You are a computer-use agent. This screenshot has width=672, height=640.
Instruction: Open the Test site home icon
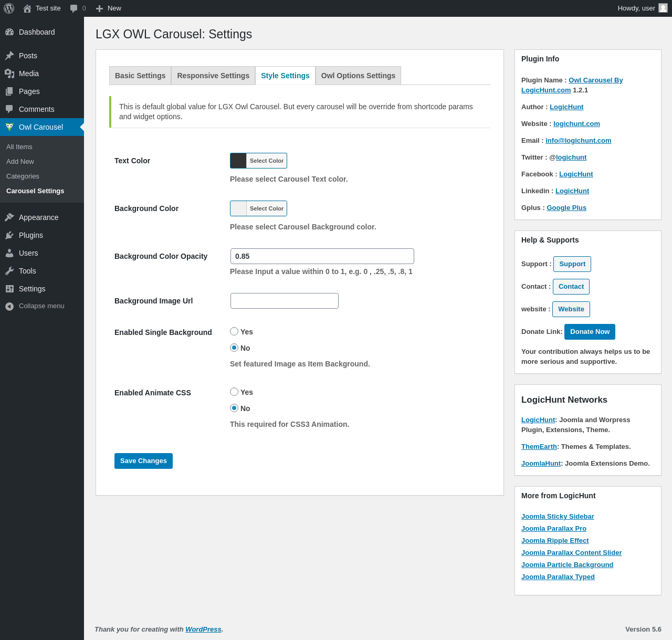pyautogui.click(x=27, y=8)
